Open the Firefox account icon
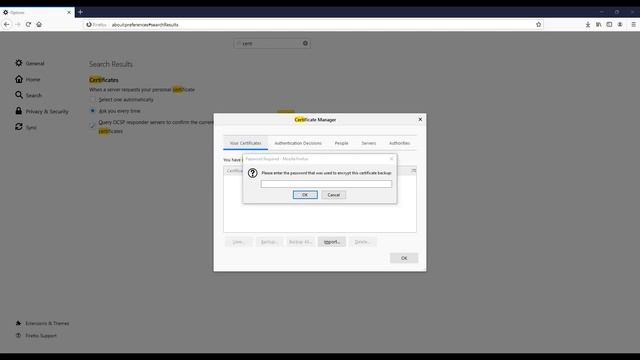The image size is (640, 360). pos(620,24)
